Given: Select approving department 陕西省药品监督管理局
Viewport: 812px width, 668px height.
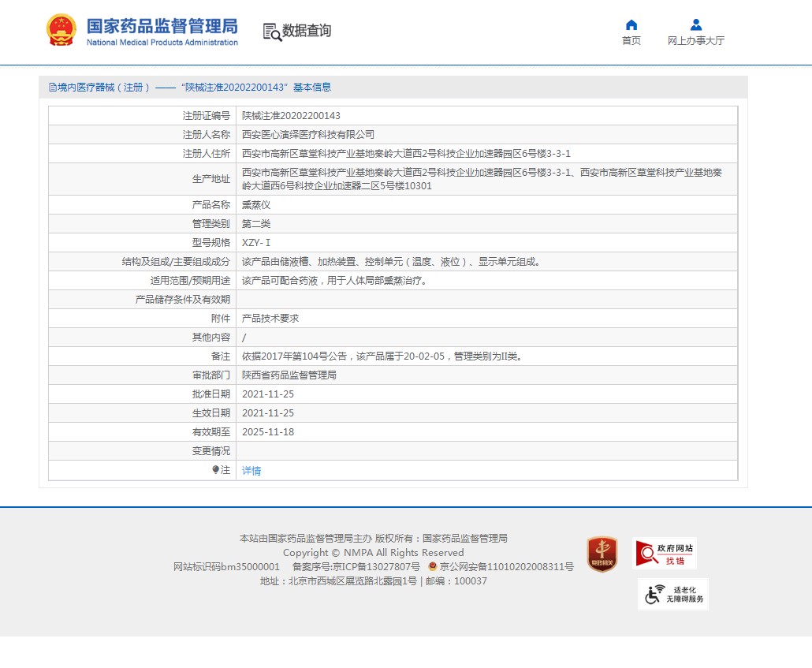Looking at the screenshot, I should (x=289, y=375).
